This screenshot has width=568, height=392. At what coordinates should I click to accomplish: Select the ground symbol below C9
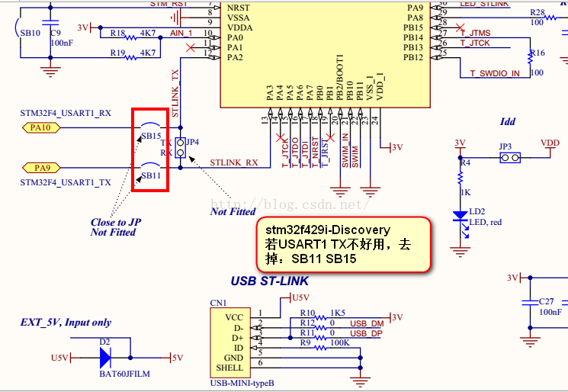50,72
